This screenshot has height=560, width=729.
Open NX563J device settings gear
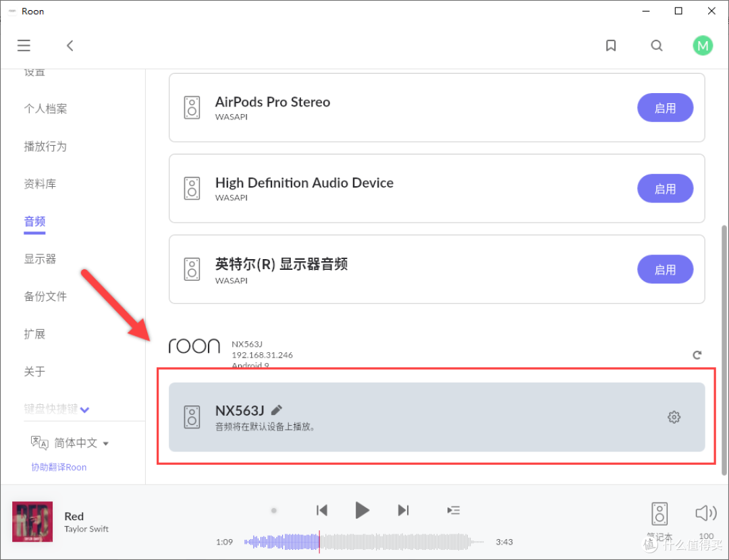click(x=674, y=417)
